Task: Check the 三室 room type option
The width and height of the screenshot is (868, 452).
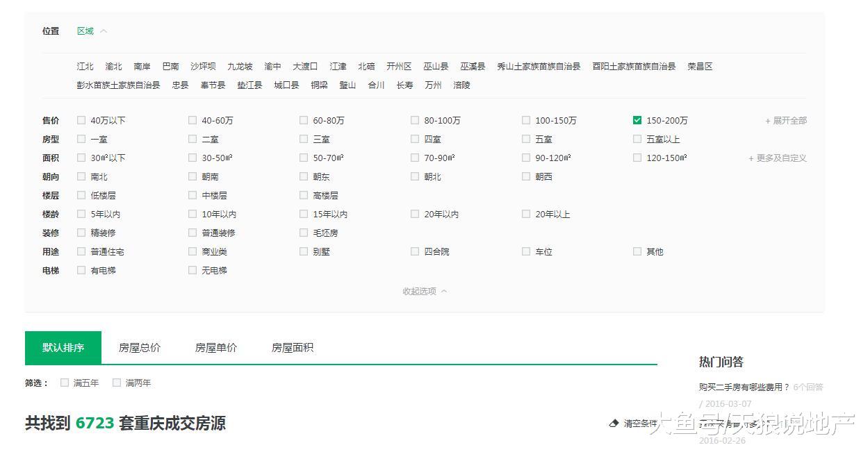Action: (x=304, y=138)
